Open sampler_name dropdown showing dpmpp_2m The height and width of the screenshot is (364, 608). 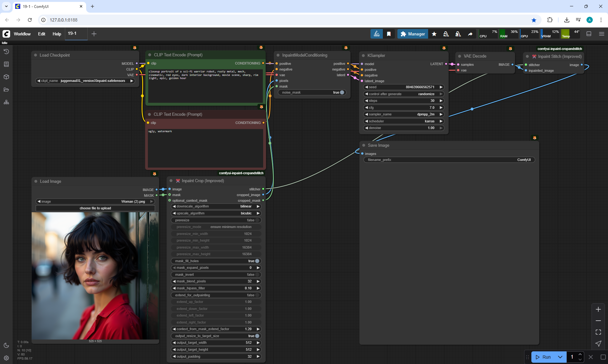tap(403, 114)
